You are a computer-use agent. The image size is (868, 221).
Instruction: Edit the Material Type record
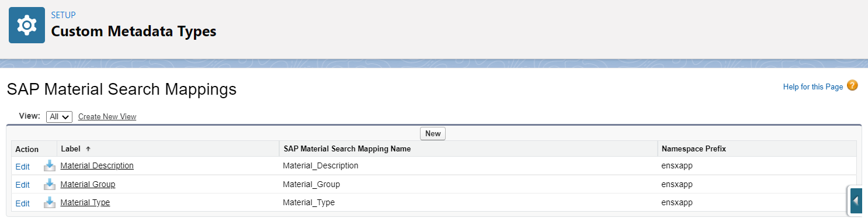[22, 203]
